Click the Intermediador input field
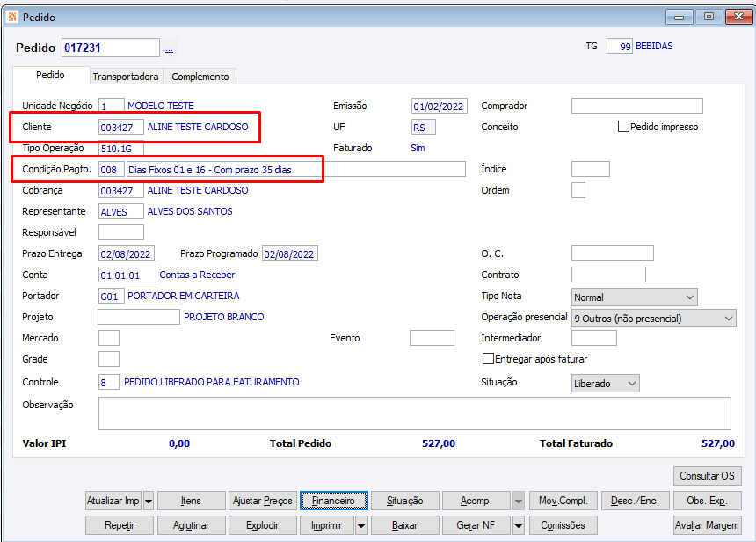756x542 pixels. point(594,338)
